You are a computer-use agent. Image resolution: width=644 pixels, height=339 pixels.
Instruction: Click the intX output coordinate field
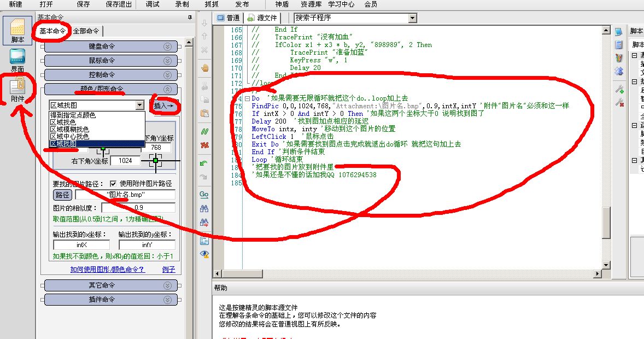pos(81,245)
